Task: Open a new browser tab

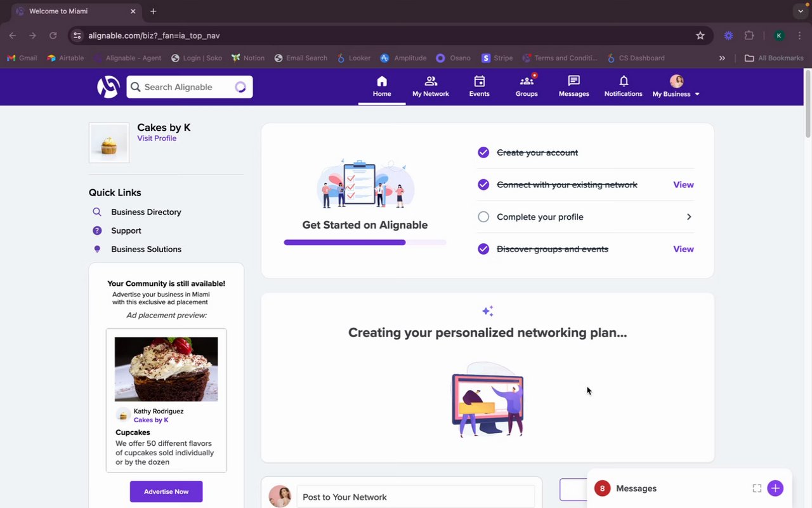Action: (x=154, y=11)
